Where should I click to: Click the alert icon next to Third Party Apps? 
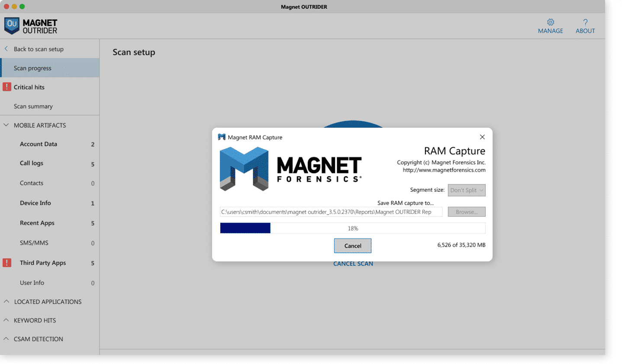6,263
